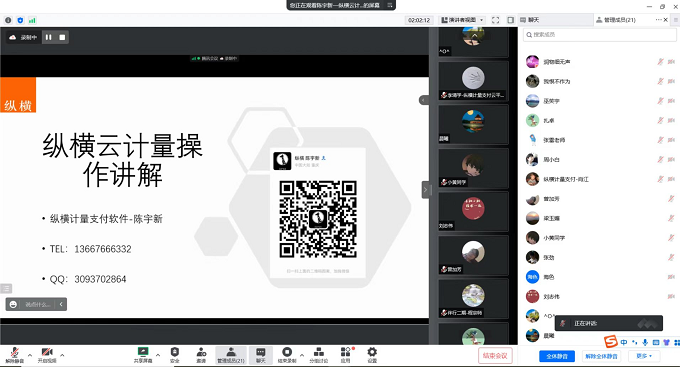Click the 管理成员(21) toolbar icon

231,354
